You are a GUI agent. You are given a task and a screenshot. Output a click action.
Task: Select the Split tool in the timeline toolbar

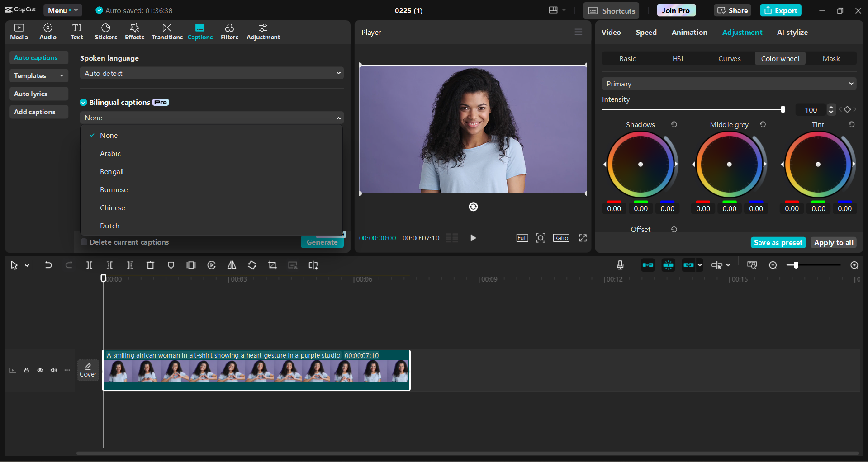point(89,265)
